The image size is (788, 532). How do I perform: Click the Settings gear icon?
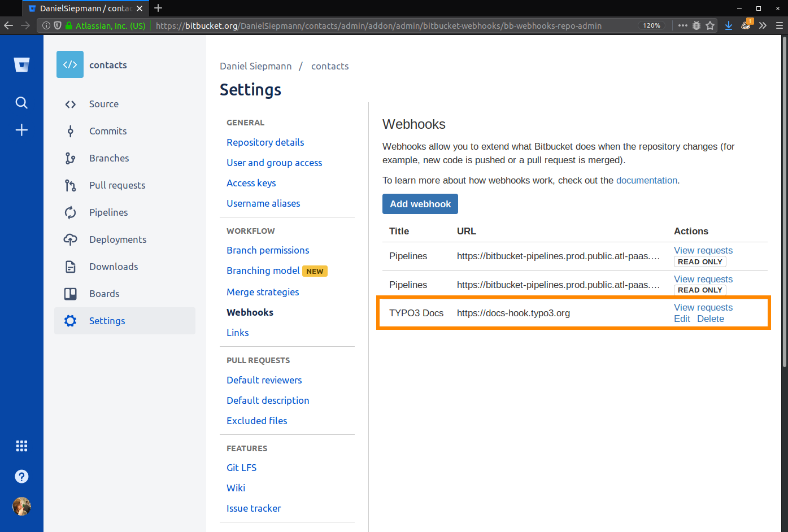pyautogui.click(x=70, y=321)
